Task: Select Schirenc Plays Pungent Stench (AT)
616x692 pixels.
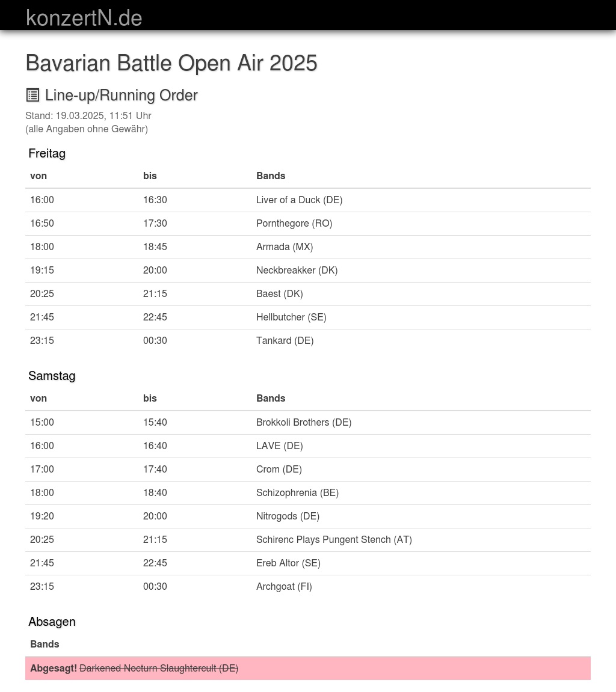Action: point(334,540)
